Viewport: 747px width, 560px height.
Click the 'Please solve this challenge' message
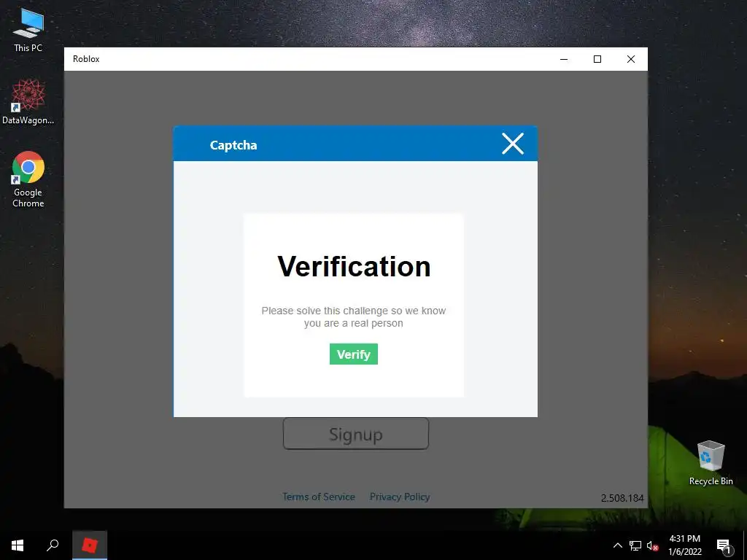[x=354, y=316]
